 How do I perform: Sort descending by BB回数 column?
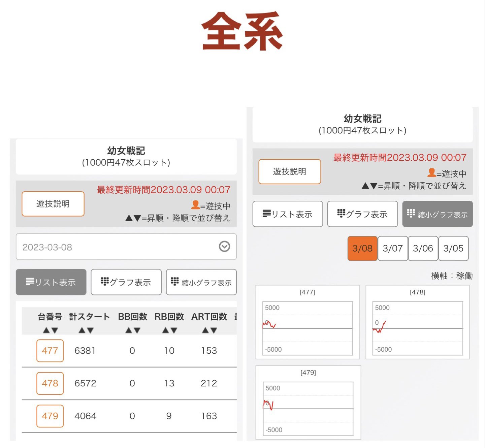tap(137, 330)
